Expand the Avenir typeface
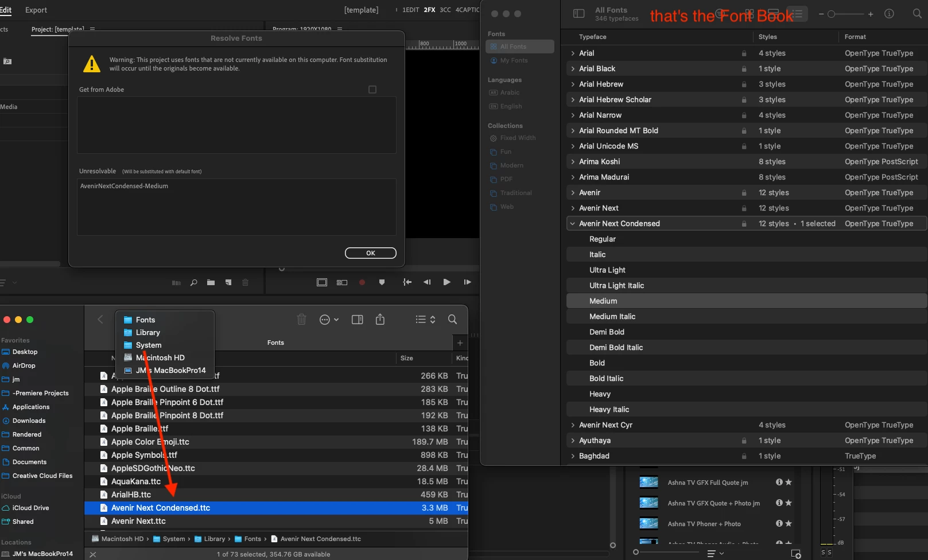Image resolution: width=928 pixels, height=560 pixels. click(573, 193)
